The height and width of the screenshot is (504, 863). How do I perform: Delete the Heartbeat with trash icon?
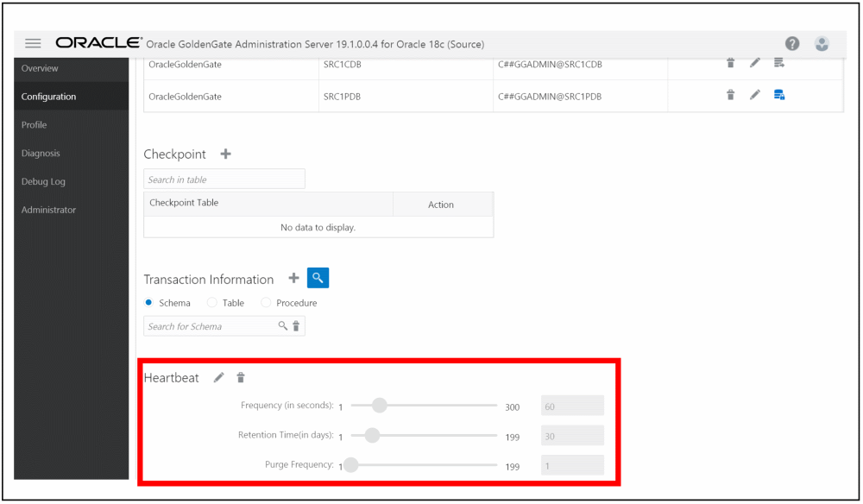click(241, 377)
